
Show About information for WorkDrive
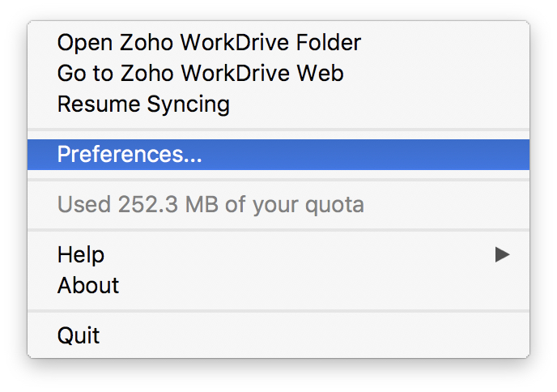tap(88, 285)
